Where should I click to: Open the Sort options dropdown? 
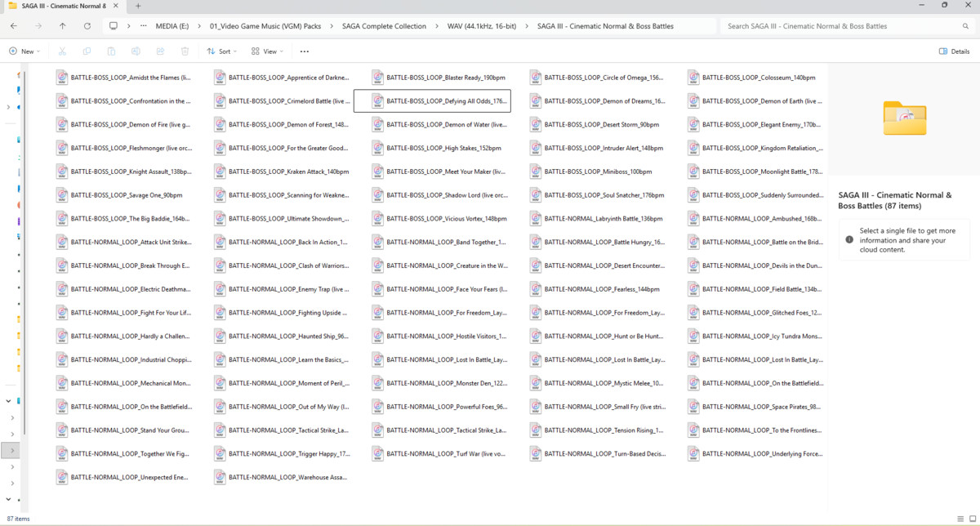tap(221, 51)
